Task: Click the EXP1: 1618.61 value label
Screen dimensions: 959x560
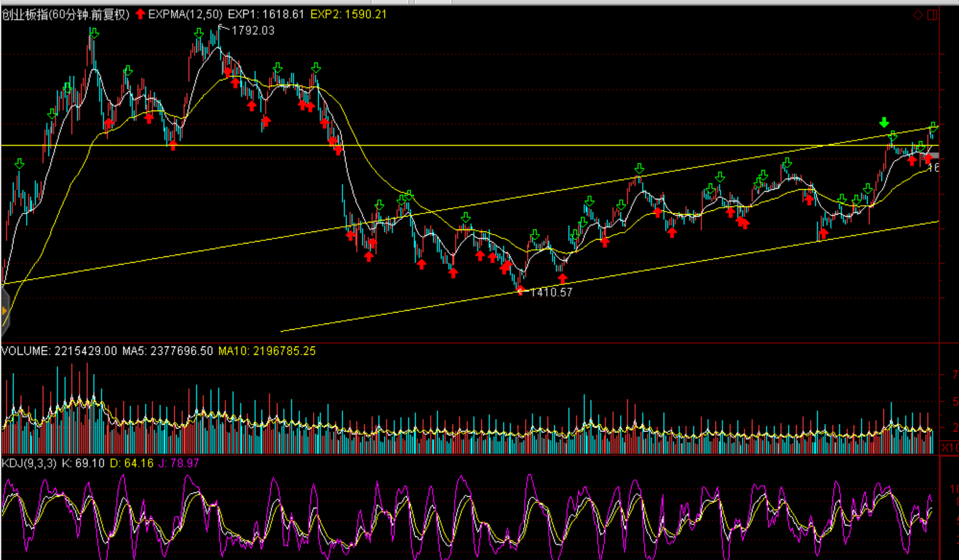Action: coord(266,14)
